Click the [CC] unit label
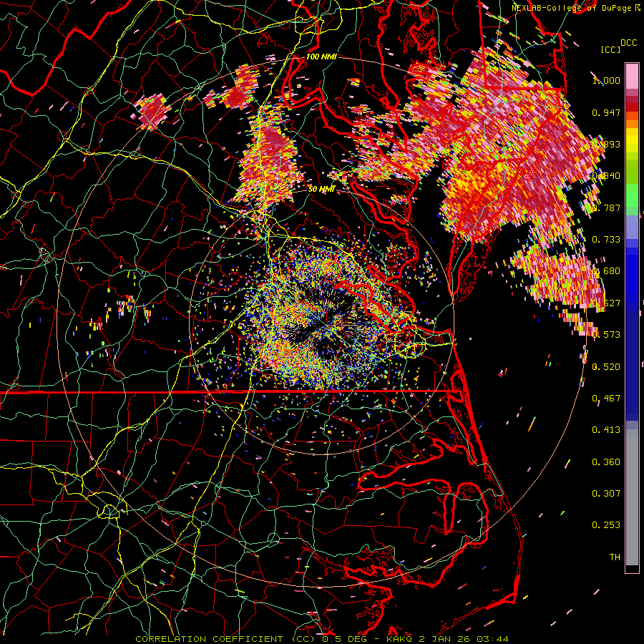644x644 pixels. 610,49
